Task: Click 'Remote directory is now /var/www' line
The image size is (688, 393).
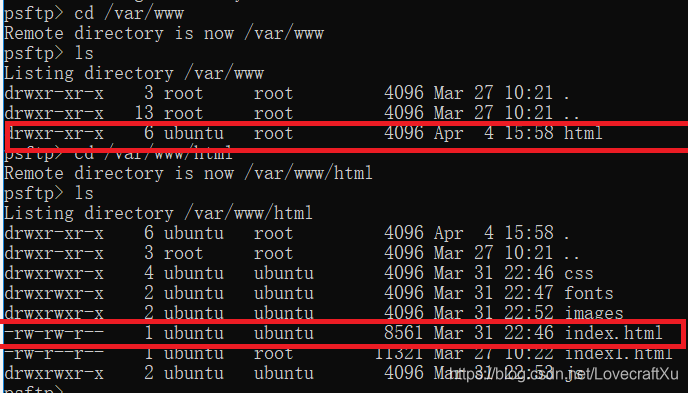Action: click(164, 34)
